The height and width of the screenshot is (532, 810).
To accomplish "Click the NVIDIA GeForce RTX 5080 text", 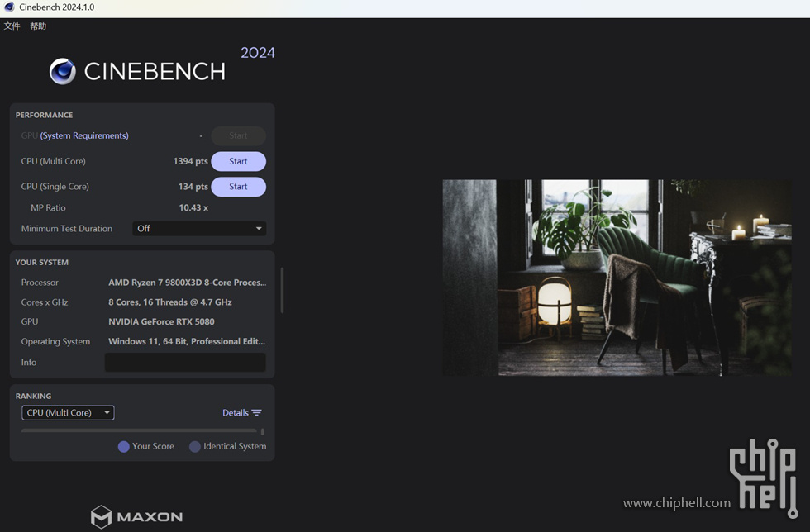I will pyautogui.click(x=161, y=322).
